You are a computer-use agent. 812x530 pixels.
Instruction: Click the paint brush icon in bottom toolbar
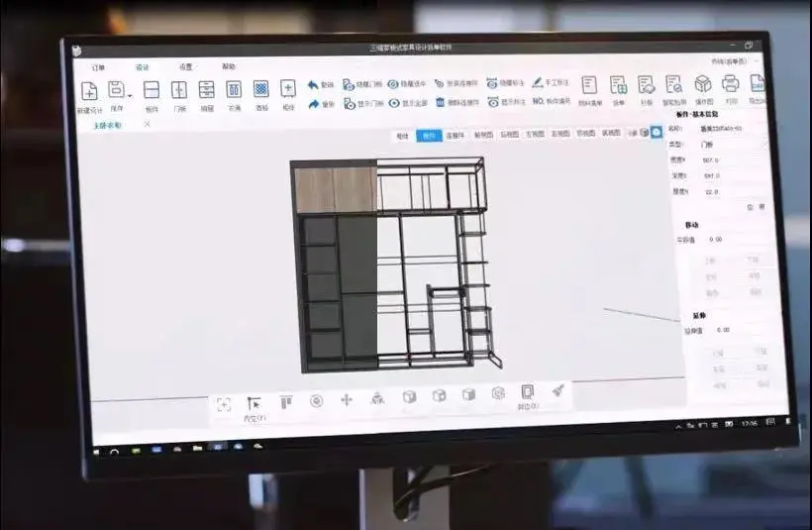pyautogui.click(x=558, y=390)
